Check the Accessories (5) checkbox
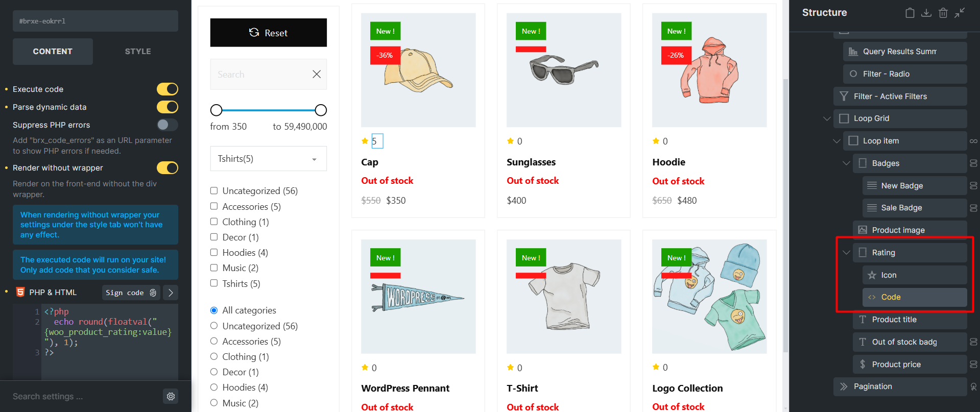The height and width of the screenshot is (412, 980). click(x=214, y=206)
